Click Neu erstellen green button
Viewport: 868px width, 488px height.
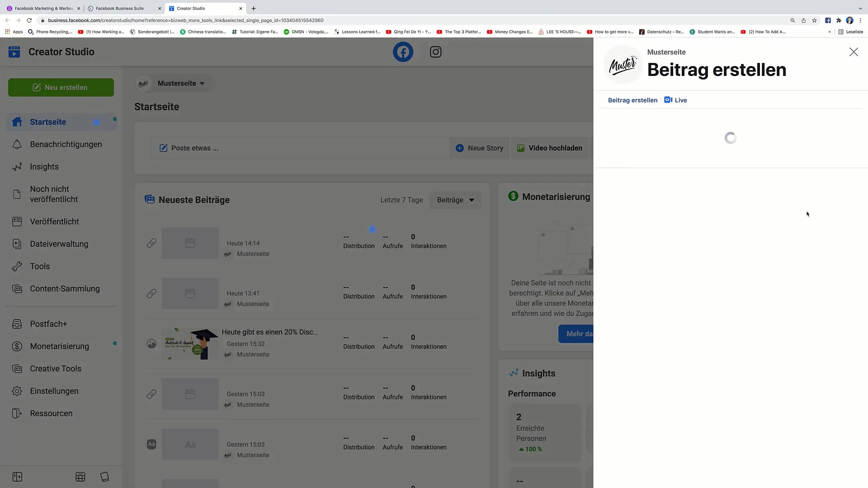coord(60,87)
